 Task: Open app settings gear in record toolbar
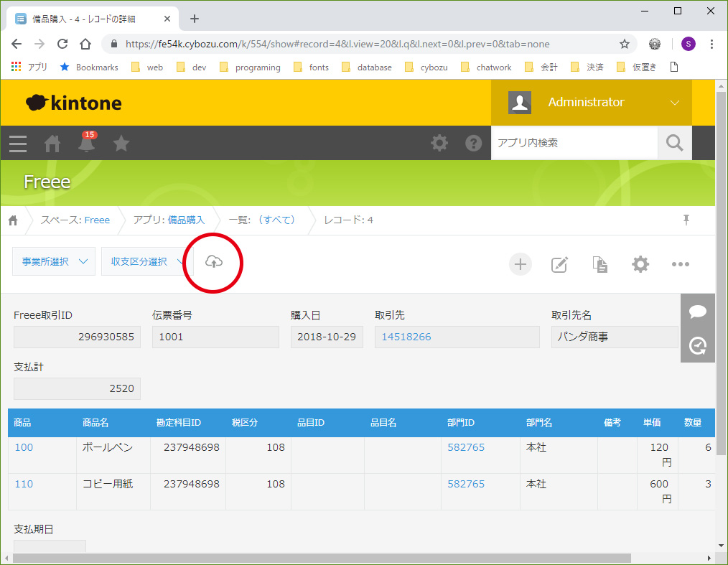click(640, 264)
